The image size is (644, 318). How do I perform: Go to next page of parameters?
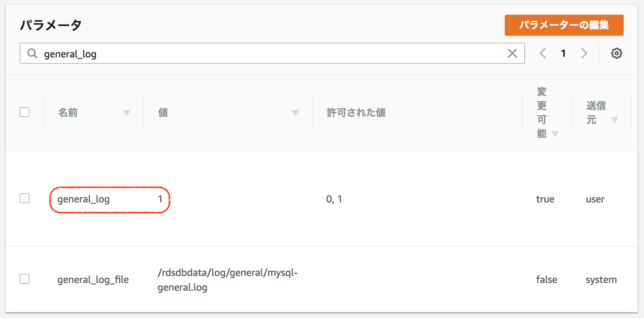point(584,54)
